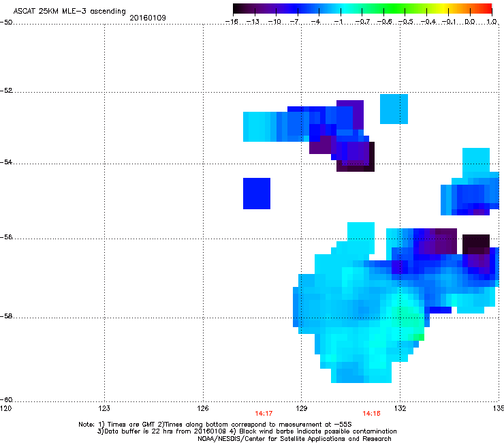Click the '129' longitude axis label
The height and width of the screenshot is (443, 504).
302,408
